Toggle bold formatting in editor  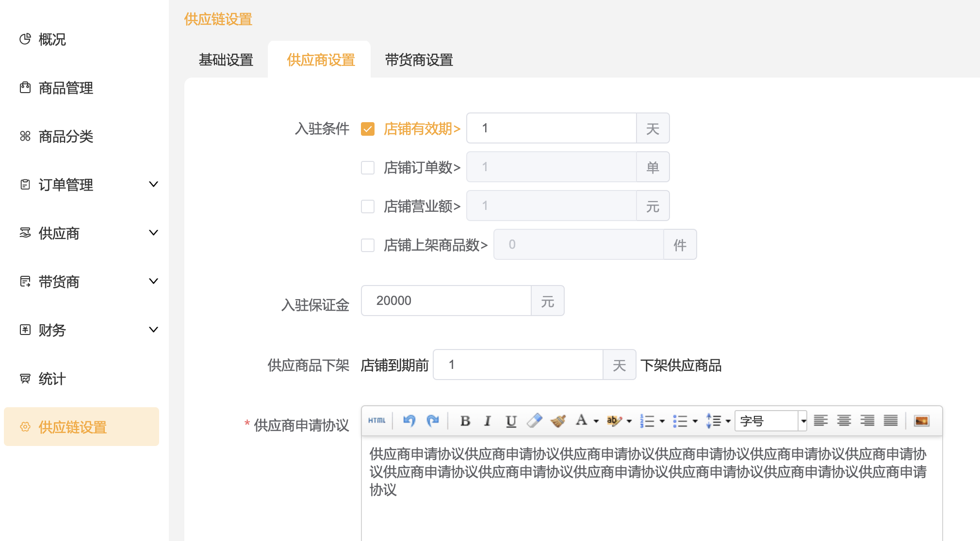[x=465, y=421]
